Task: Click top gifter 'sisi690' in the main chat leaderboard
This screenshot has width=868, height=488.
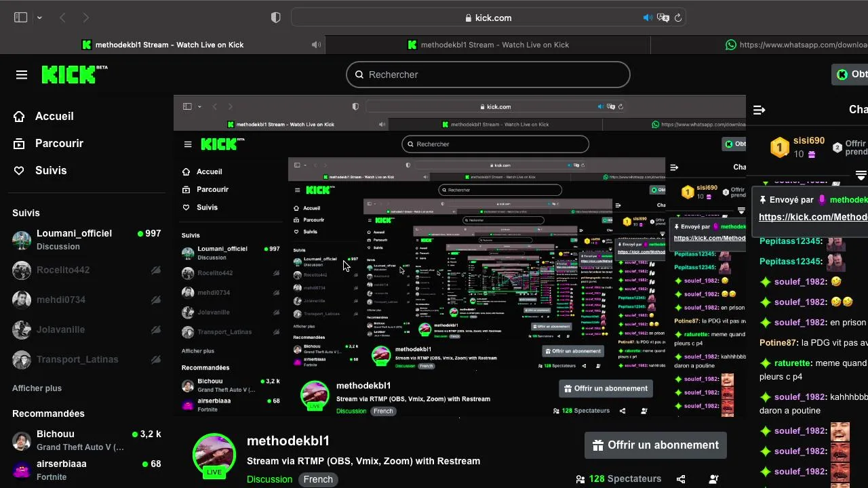Action: coord(809,140)
